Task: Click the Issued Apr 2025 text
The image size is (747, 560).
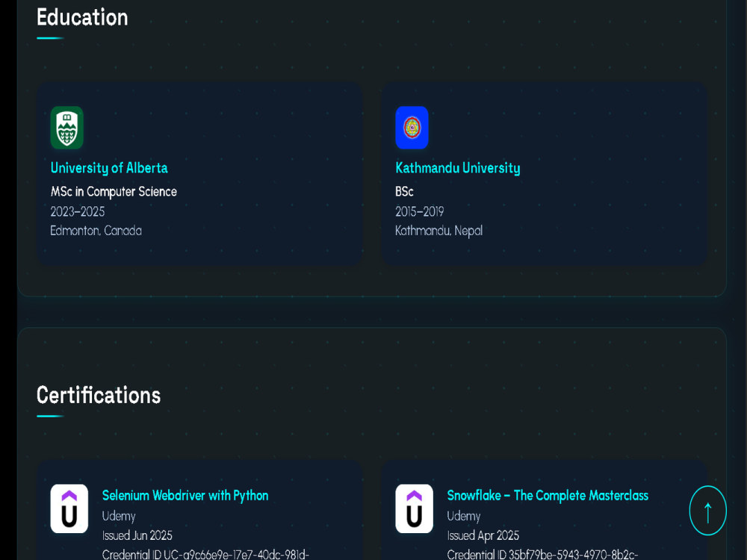Action: point(483,535)
